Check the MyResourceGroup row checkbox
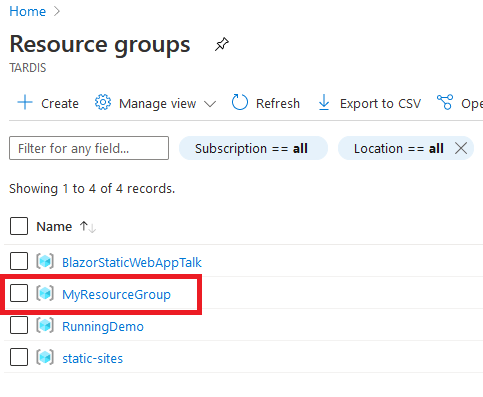This screenshot has width=483, height=397. pos(19,293)
